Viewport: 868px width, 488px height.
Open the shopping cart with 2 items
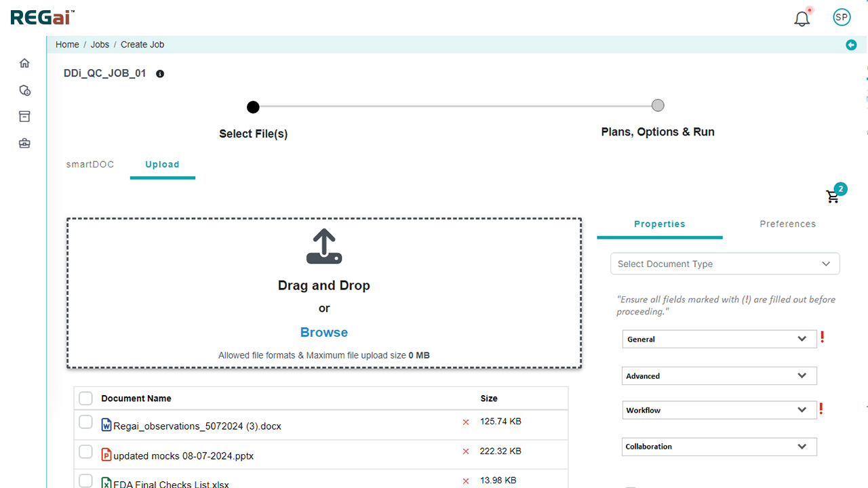pyautogui.click(x=833, y=197)
